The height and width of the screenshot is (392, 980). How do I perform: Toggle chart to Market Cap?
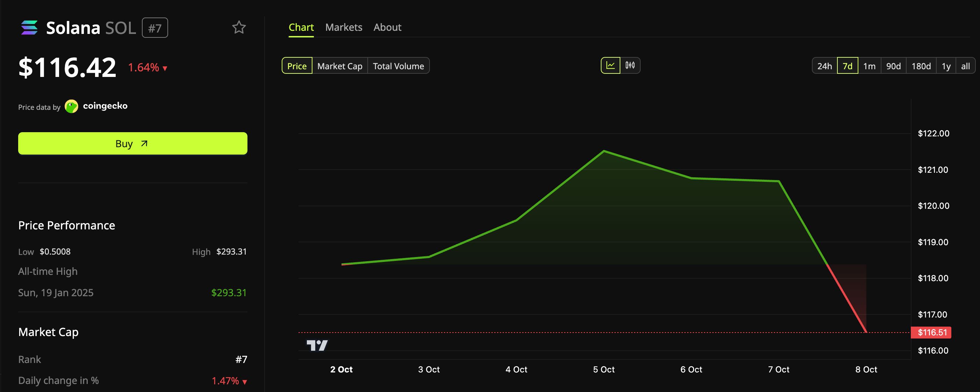(x=340, y=66)
